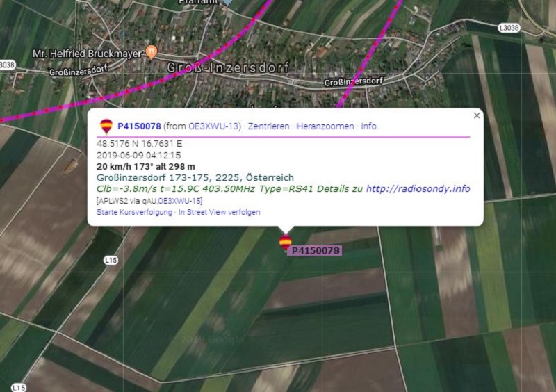Image resolution: width=556 pixels, height=392 pixels.
Task: Open the OE3XWU-15 igate link
Action: tap(179, 201)
